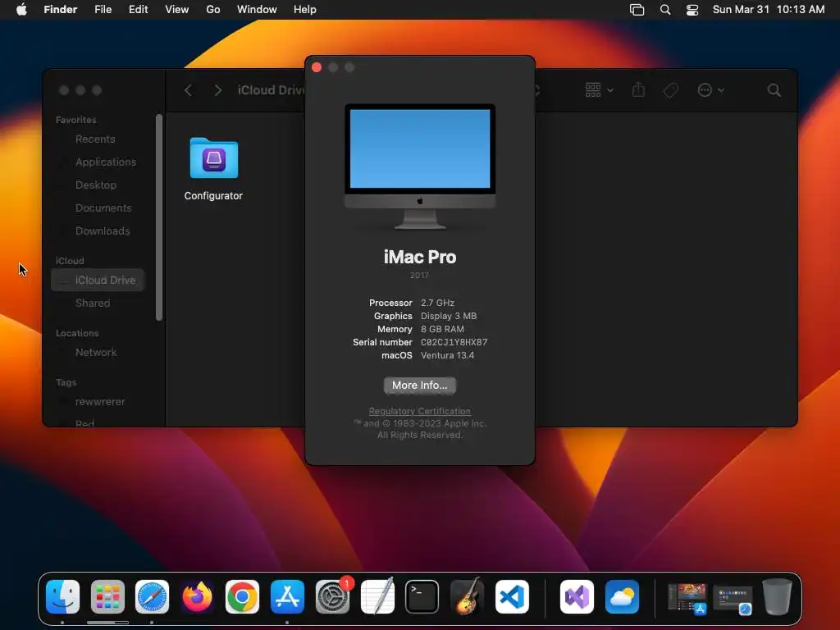Launch GarageBand from the Dock

point(467,596)
